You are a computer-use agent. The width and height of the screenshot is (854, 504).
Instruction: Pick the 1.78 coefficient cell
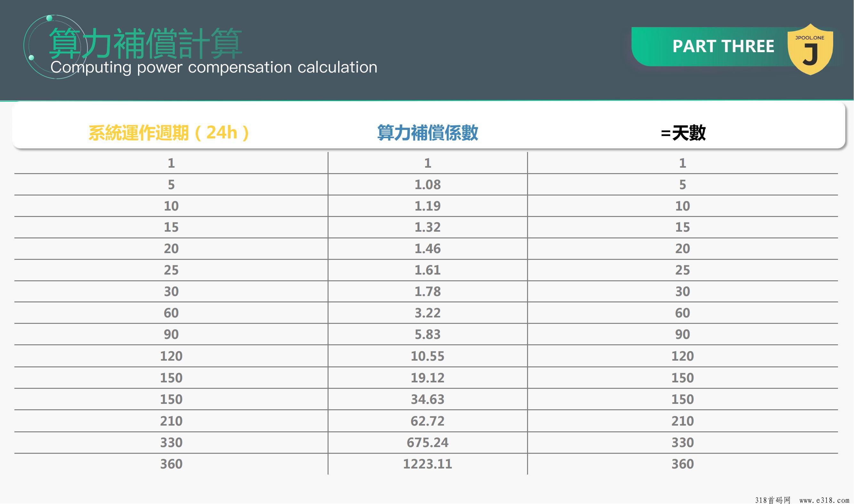point(427,292)
